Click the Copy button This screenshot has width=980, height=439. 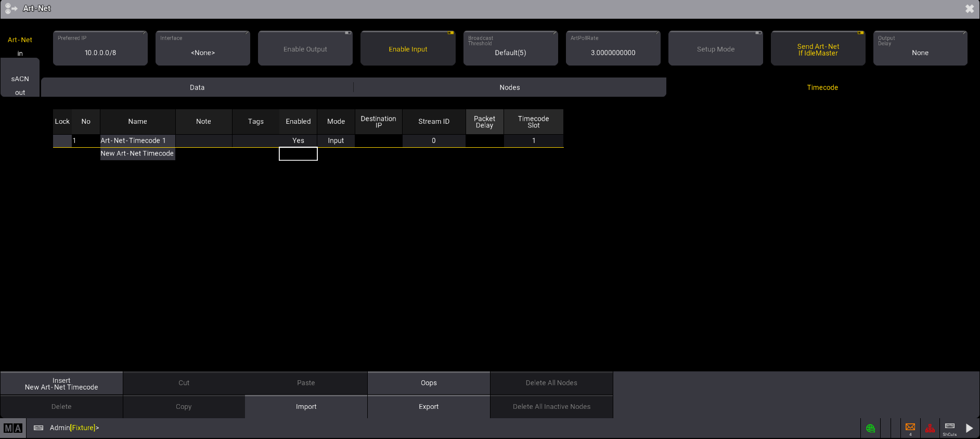[184, 407]
